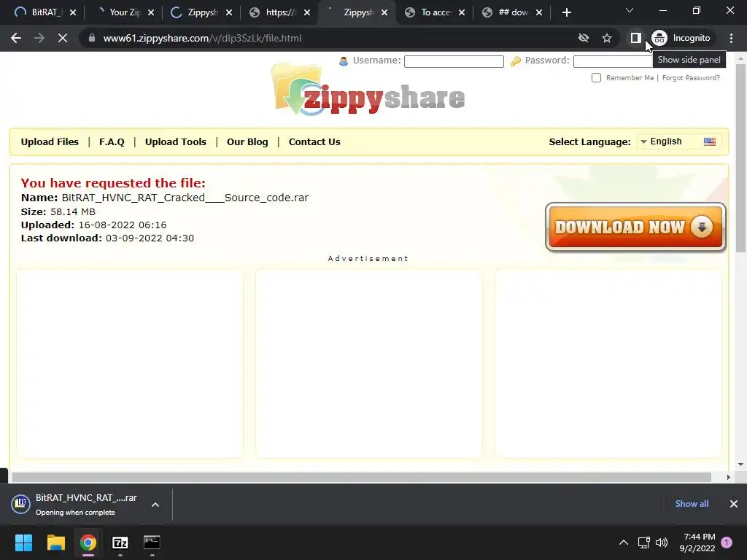747x560 pixels.
Task: Click Show all downloads
Action: click(x=692, y=504)
